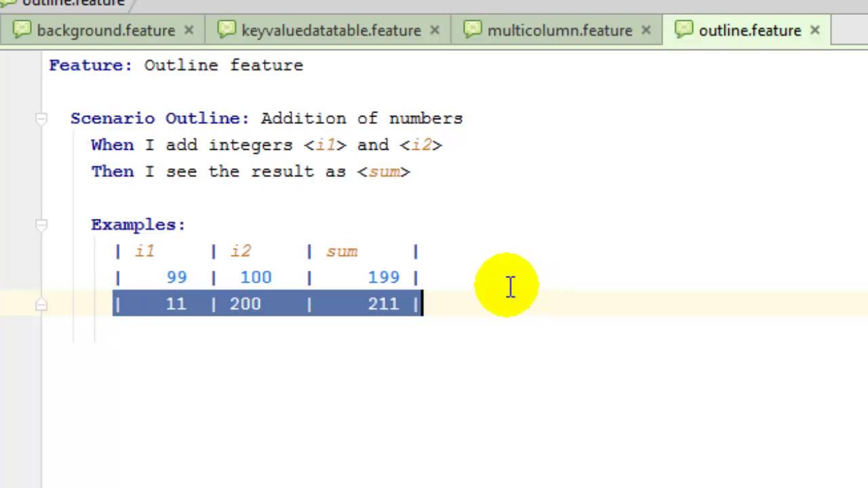The image size is (868, 488).
Task: Click the 'Scenario Outline:' keyword
Action: pos(160,118)
